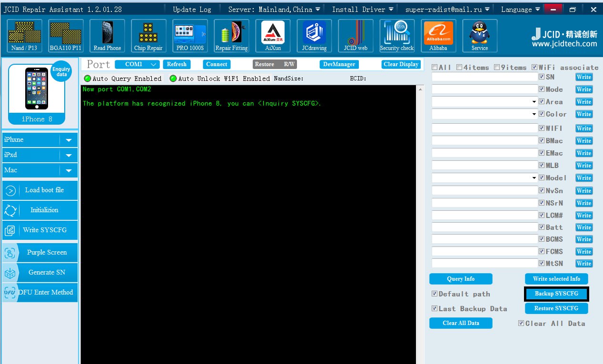Viewport: 603px width, 364px height.
Task: Click the Restore button
Action: click(264, 64)
